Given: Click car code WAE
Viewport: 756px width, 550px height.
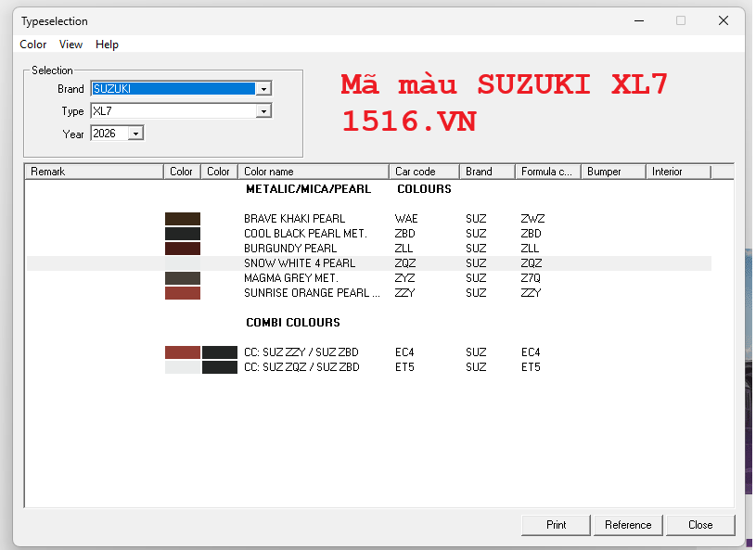Looking at the screenshot, I should click(x=406, y=219).
